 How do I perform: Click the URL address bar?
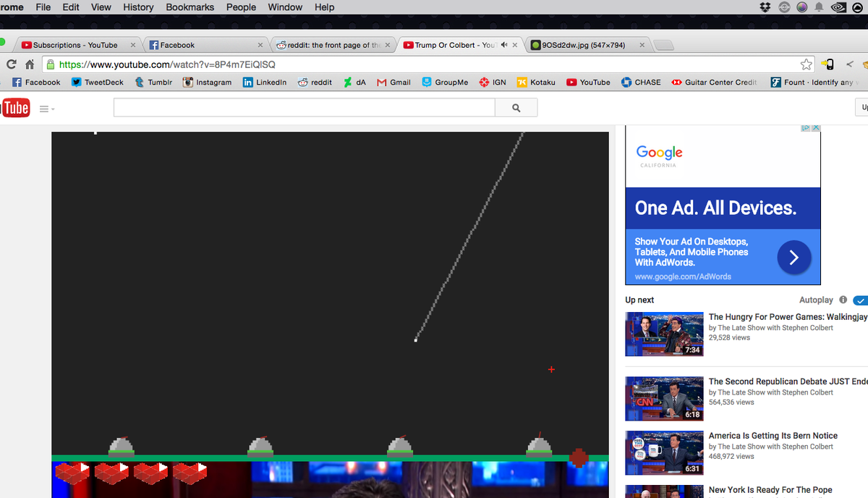[x=427, y=64]
